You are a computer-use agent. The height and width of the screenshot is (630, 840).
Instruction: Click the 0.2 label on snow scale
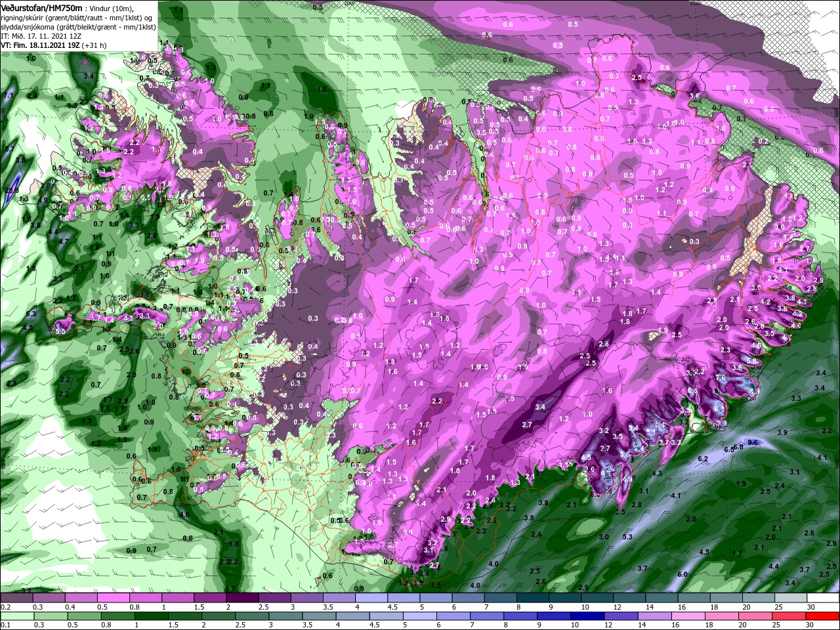[6, 607]
